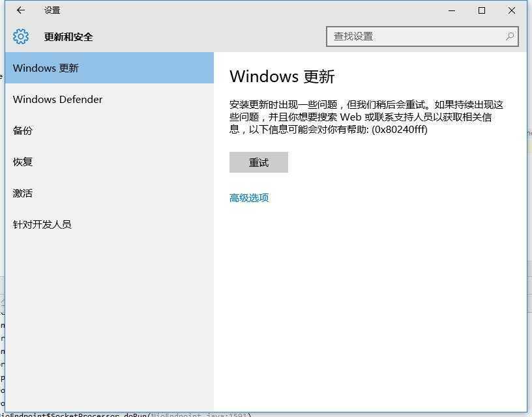532x417 pixels.
Task: Open the 恢复 section
Action: (x=110, y=162)
